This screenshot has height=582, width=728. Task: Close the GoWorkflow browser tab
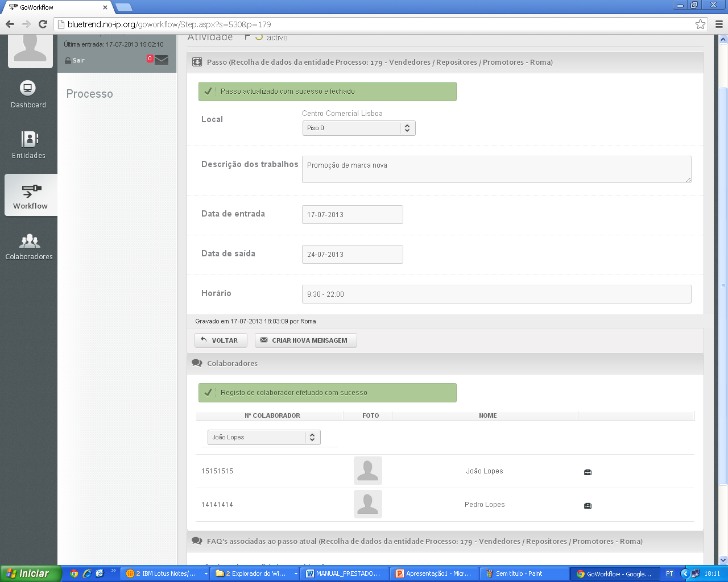click(x=105, y=7)
